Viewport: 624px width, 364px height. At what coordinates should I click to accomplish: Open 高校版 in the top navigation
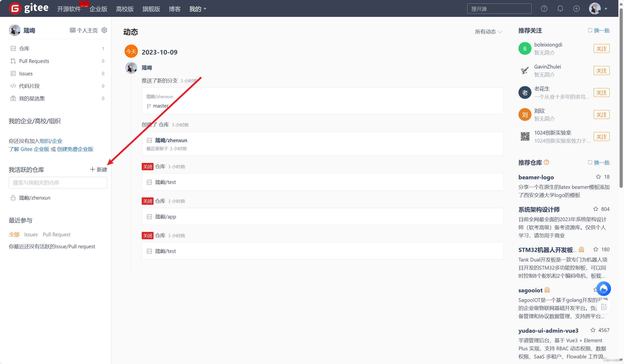[x=125, y=9]
